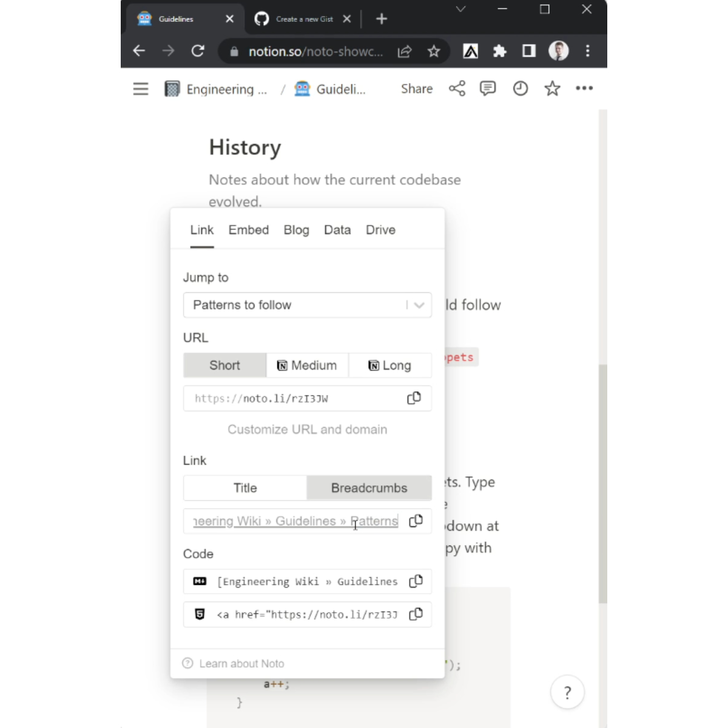Click the browser address bar URL
The height and width of the screenshot is (728, 728).
click(315, 52)
